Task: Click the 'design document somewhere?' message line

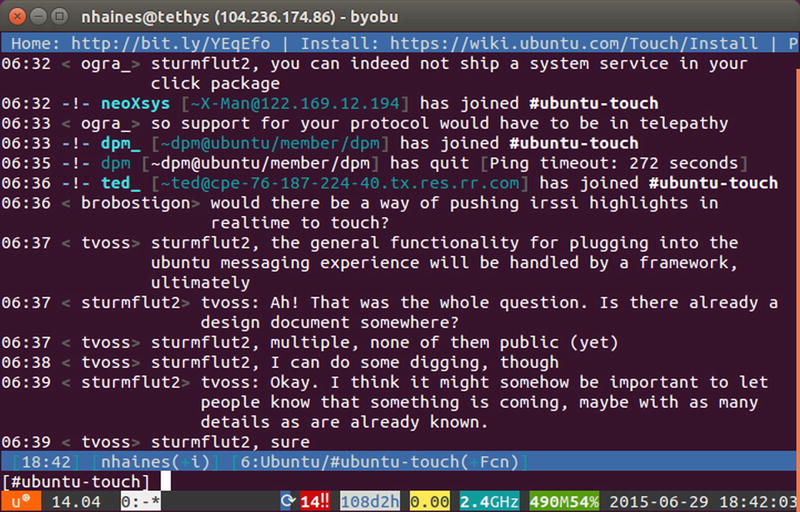Action: [x=330, y=322]
